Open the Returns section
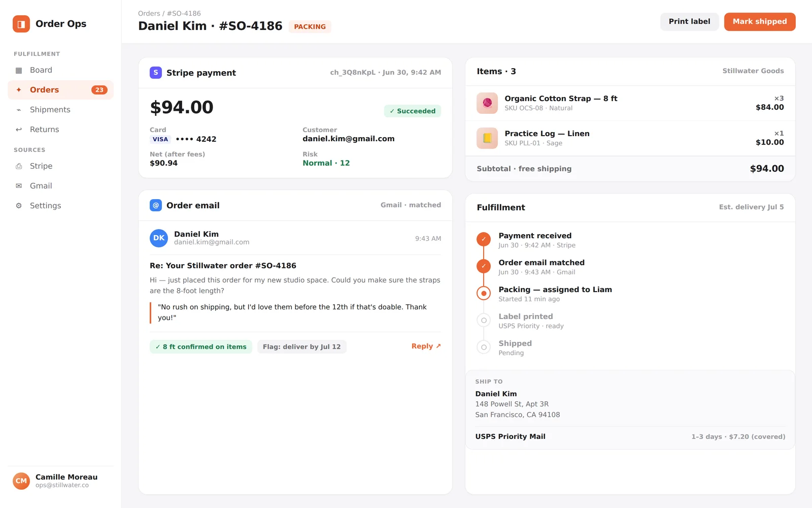 (60, 130)
